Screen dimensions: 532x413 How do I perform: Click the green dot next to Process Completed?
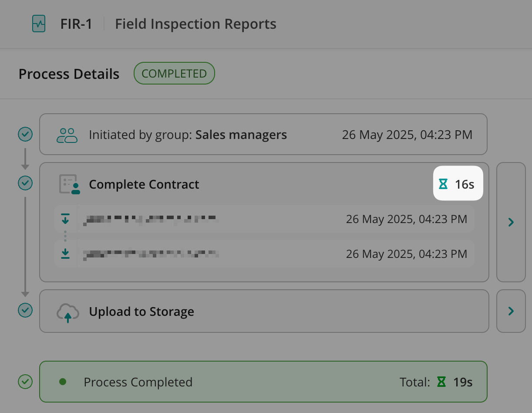point(63,382)
